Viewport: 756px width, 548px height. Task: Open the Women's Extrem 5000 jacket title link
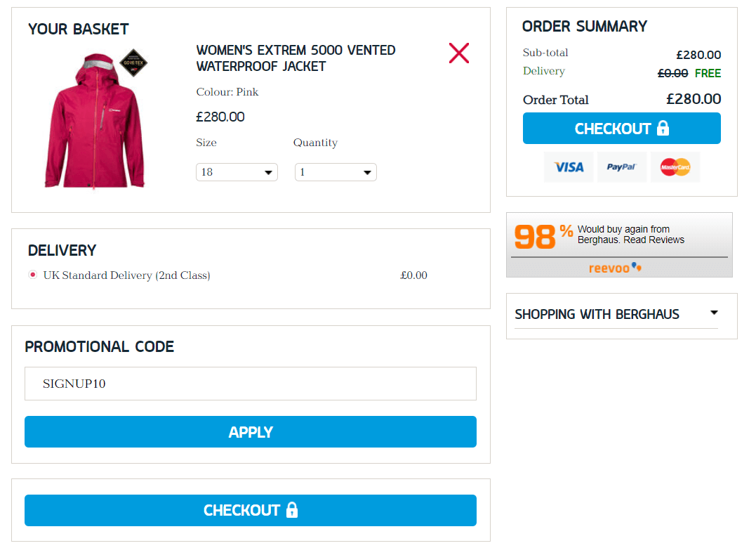pos(296,58)
